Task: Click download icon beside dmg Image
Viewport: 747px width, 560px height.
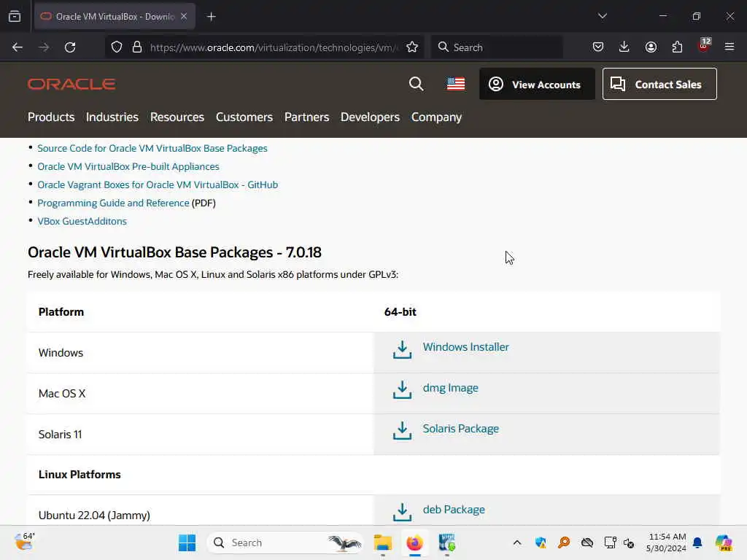Action: (x=402, y=390)
